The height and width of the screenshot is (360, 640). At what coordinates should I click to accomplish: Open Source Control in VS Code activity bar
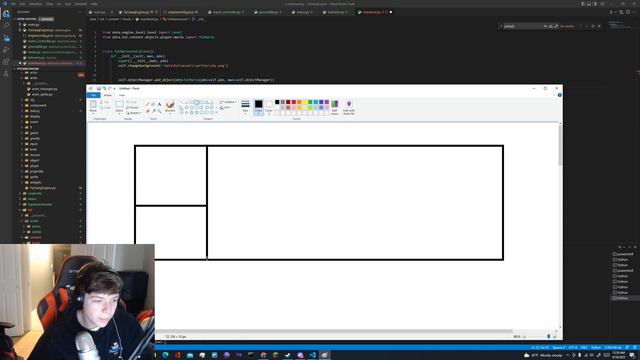6,38
